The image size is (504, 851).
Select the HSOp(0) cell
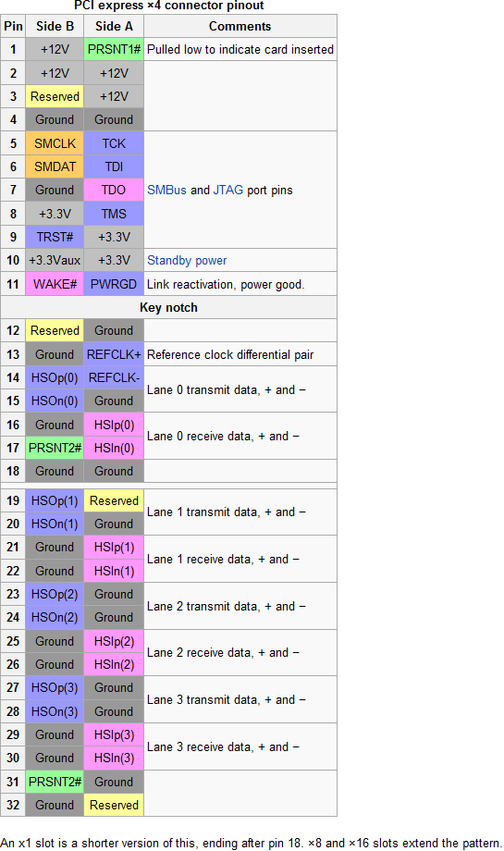coord(55,377)
